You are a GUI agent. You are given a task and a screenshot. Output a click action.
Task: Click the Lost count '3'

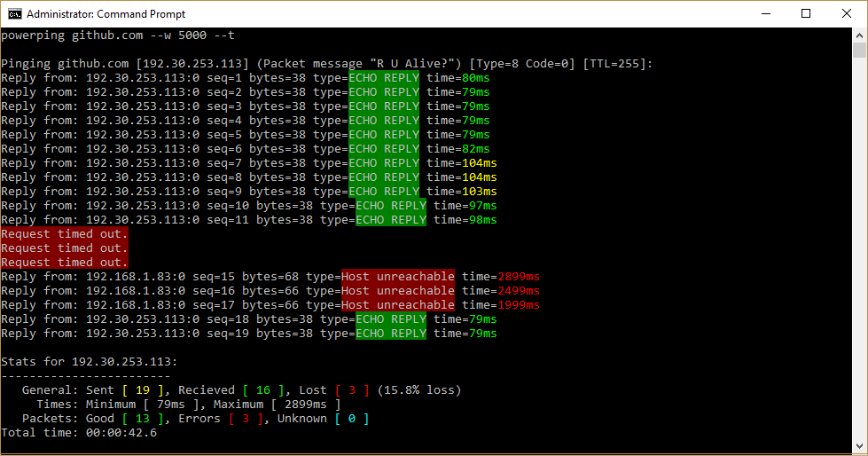(x=352, y=390)
